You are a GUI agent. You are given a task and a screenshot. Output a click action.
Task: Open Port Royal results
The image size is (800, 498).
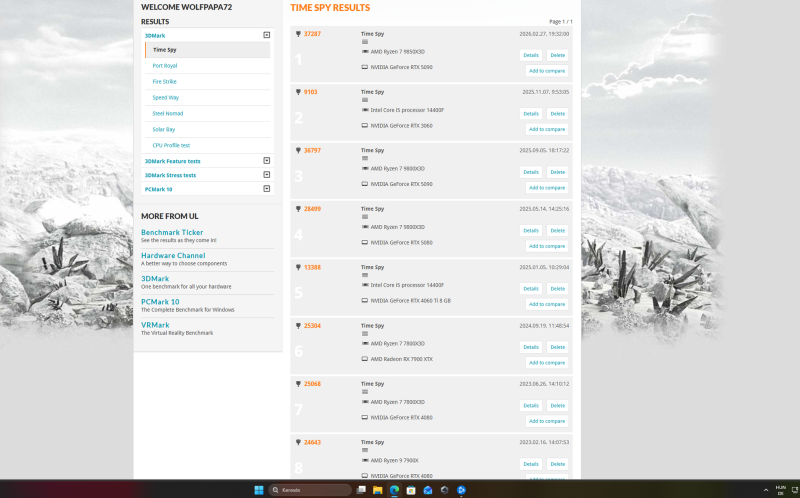coord(165,65)
